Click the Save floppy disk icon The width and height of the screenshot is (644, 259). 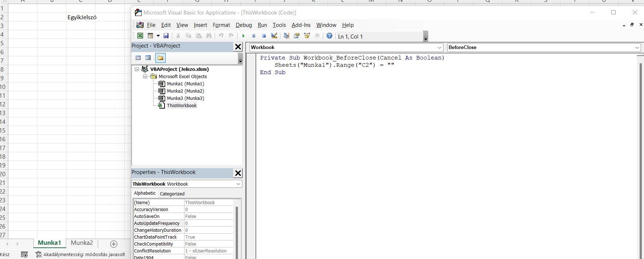pos(166,36)
